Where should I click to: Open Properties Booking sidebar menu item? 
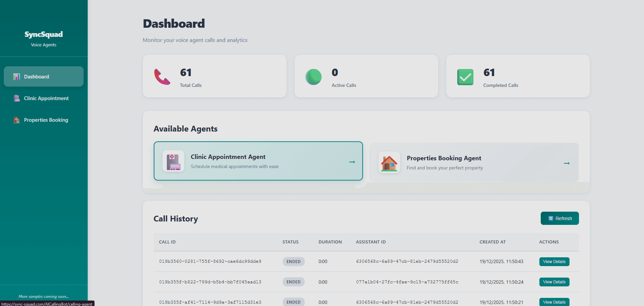(x=46, y=120)
